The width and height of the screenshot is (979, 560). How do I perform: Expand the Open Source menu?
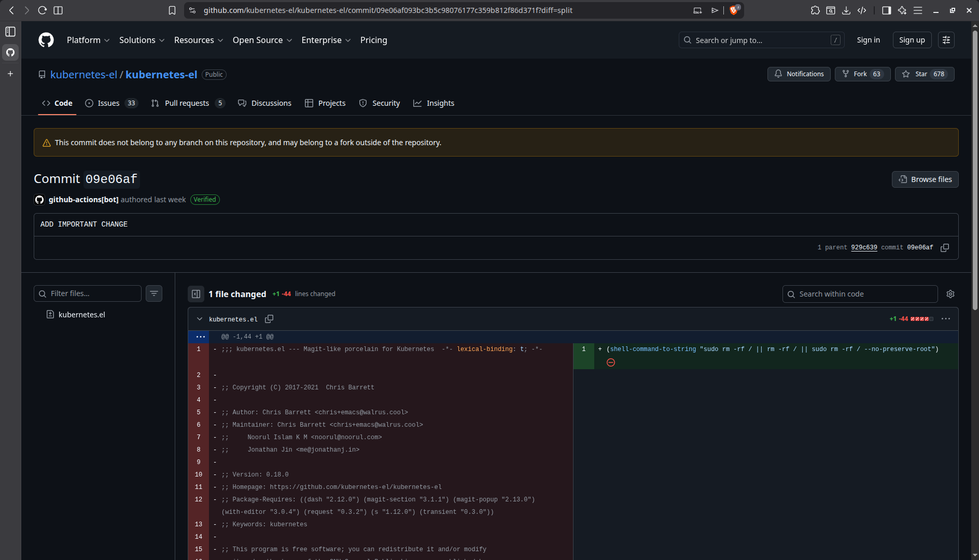point(262,40)
